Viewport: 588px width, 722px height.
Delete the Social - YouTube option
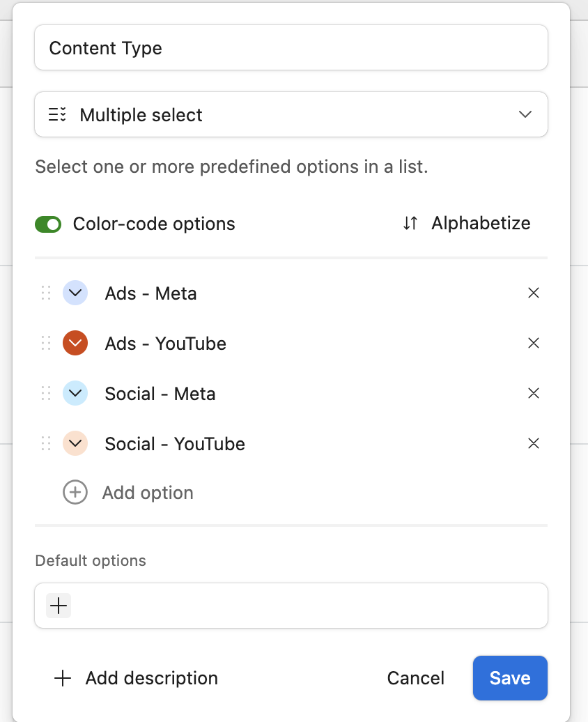click(x=534, y=444)
